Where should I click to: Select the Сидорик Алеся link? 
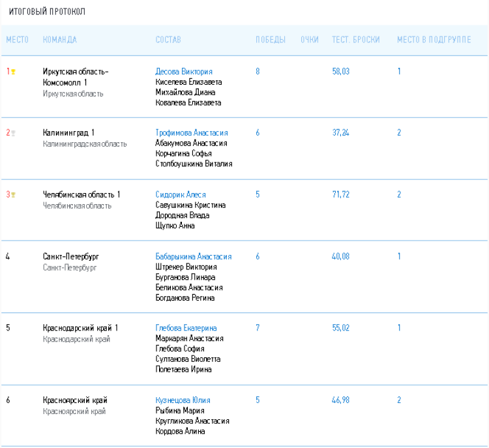(x=181, y=195)
